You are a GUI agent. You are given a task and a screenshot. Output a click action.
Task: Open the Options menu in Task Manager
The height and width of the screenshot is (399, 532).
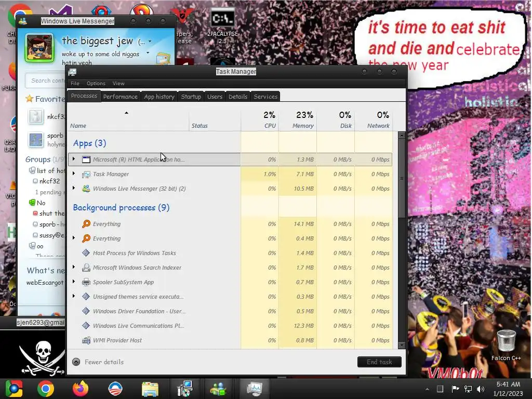click(96, 84)
